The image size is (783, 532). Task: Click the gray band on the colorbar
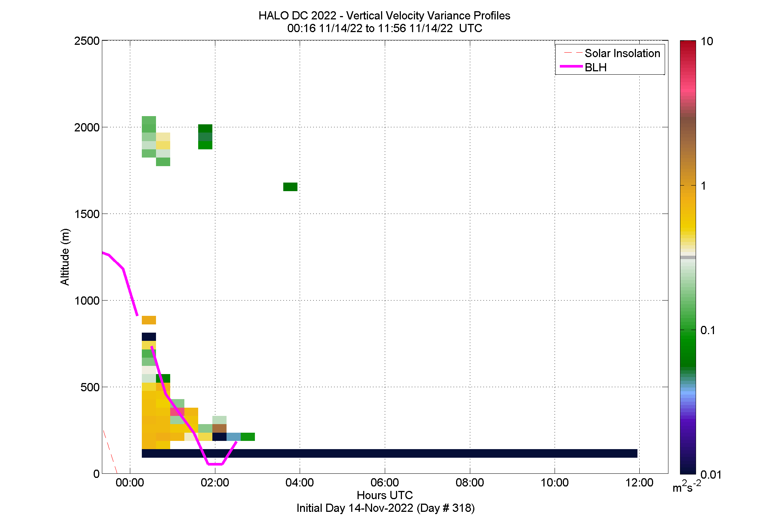(688, 257)
